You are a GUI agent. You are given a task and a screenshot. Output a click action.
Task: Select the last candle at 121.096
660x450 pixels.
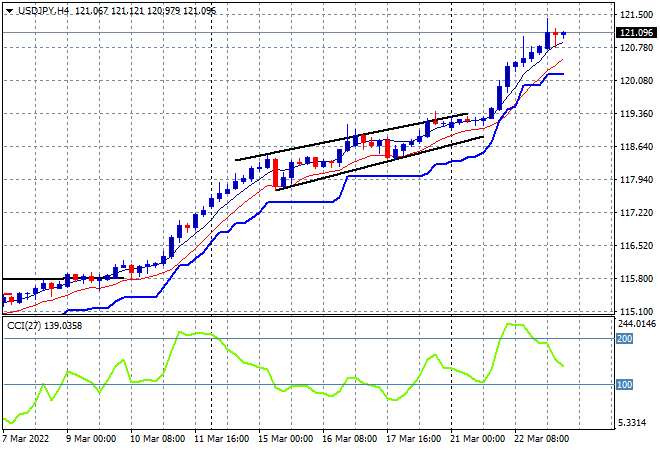pyautogui.click(x=564, y=34)
